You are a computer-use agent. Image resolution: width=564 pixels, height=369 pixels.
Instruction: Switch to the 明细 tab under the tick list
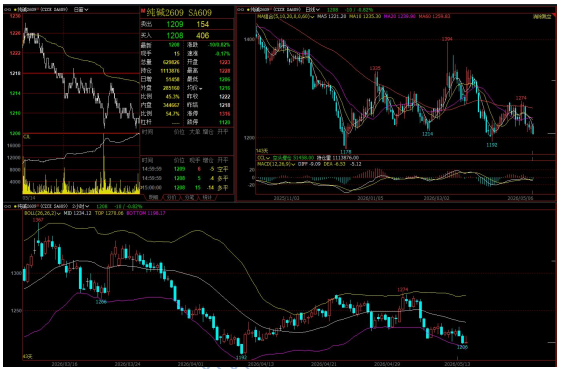point(154,197)
